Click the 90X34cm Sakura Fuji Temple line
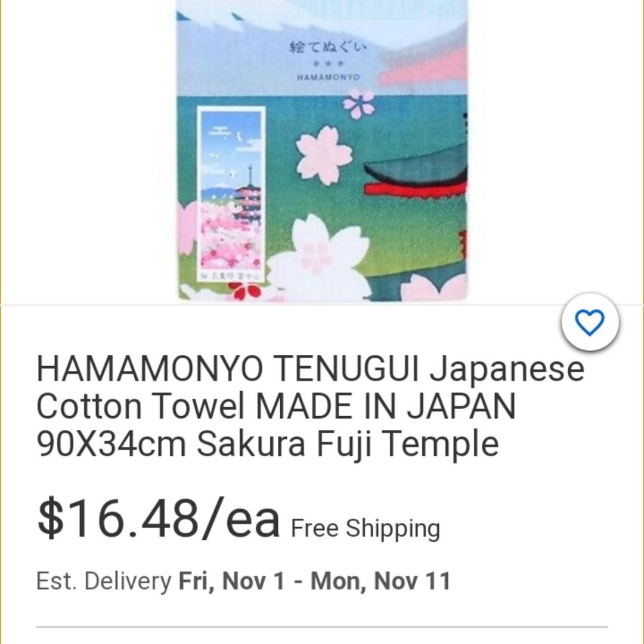Viewport: 644px width, 644px height. coord(268,444)
